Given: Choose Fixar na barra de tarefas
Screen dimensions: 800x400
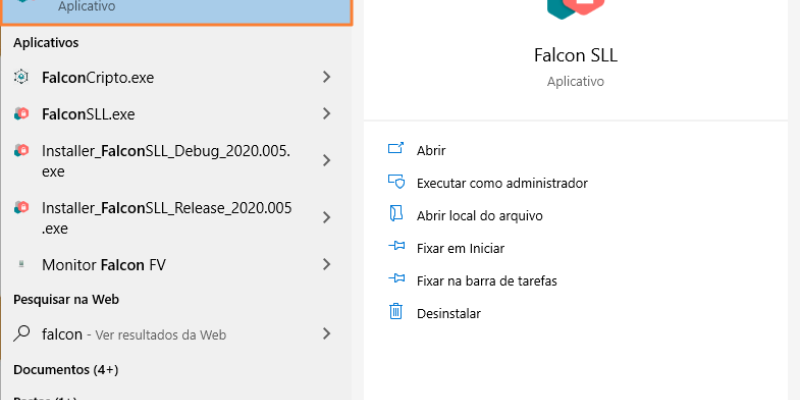Looking at the screenshot, I should tap(487, 281).
